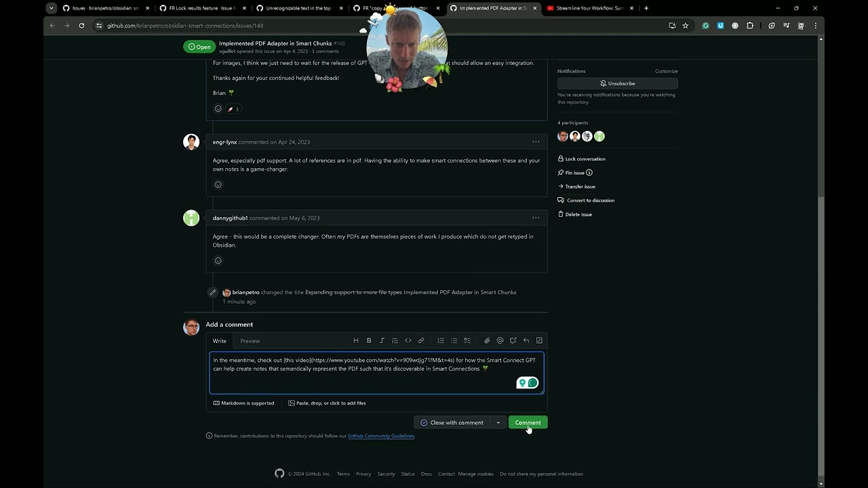This screenshot has height=488, width=868.
Task: Attach files using the paperclip icon
Action: point(487,340)
